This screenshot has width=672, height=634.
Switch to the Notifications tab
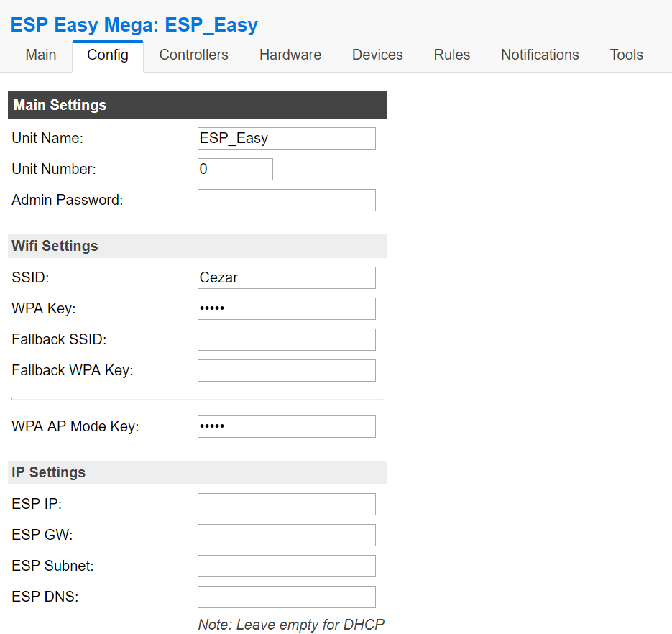tap(540, 55)
